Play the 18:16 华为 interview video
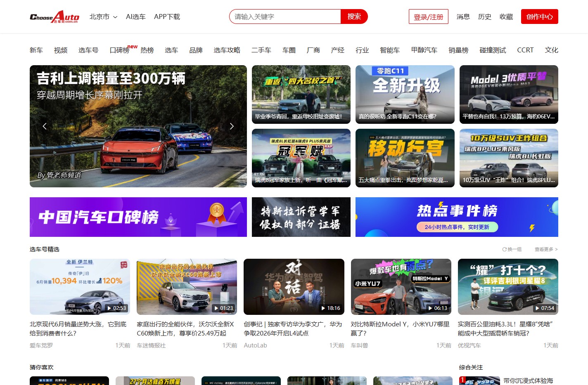 point(294,287)
